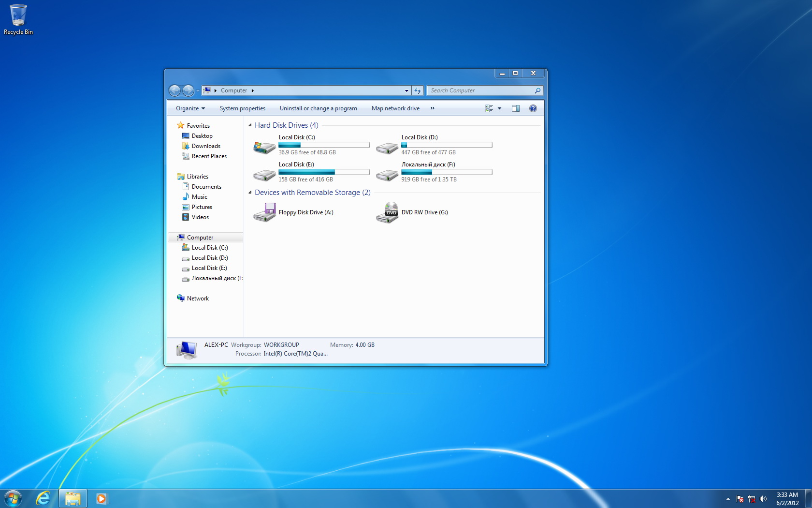Open the view options dropdown arrow
The image size is (812, 508).
(x=499, y=108)
